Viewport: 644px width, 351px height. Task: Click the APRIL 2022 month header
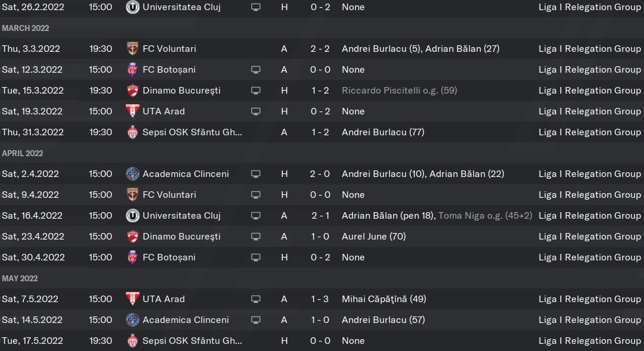click(23, 153)
